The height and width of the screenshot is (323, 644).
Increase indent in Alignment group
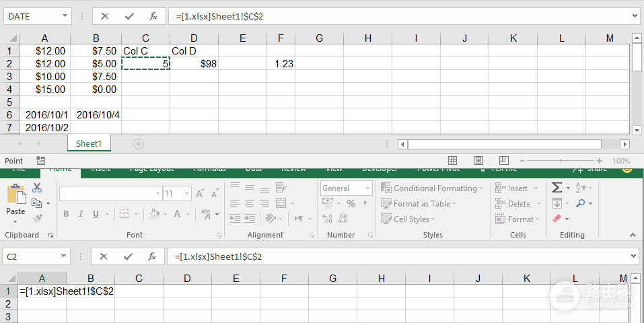[x=250, y=218]
